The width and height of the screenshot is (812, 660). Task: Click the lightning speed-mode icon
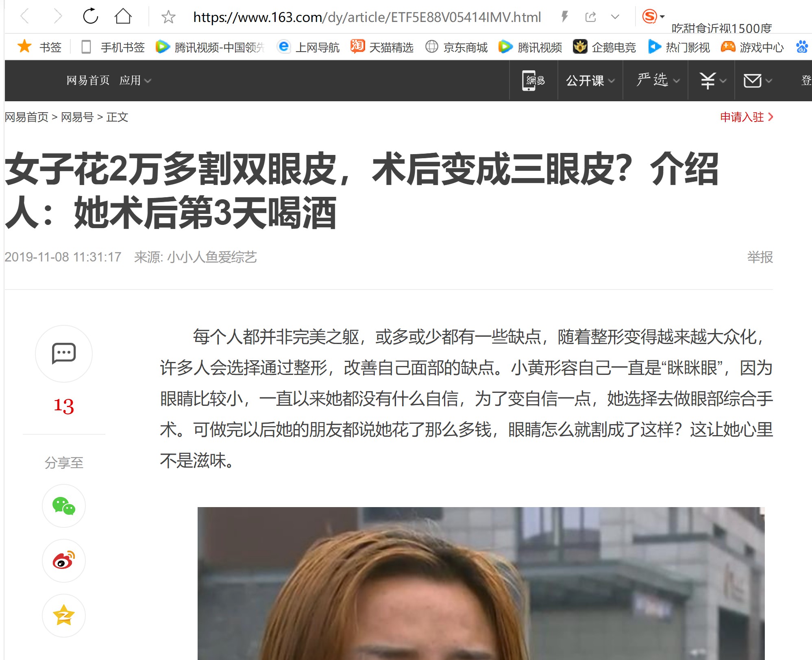point(564,17)
